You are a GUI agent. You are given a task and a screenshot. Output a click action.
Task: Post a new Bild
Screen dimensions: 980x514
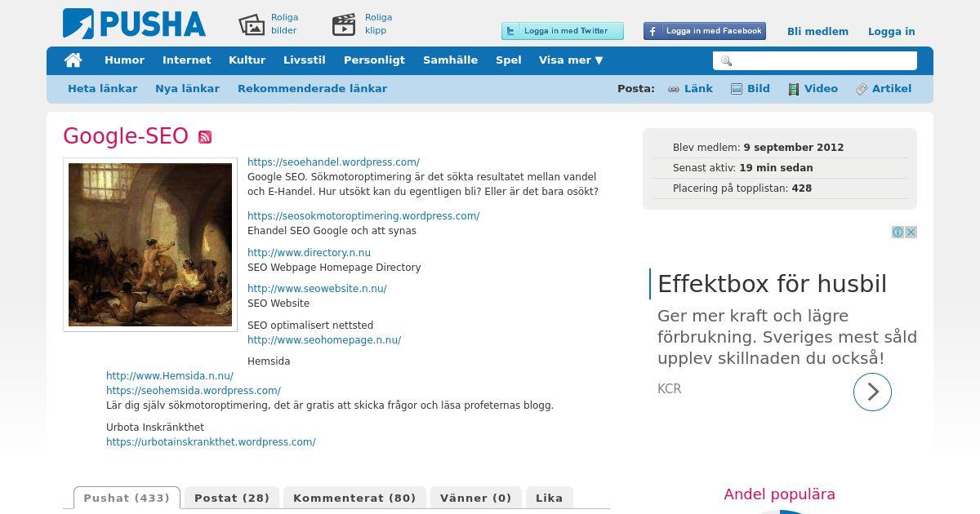pos(759,89)
